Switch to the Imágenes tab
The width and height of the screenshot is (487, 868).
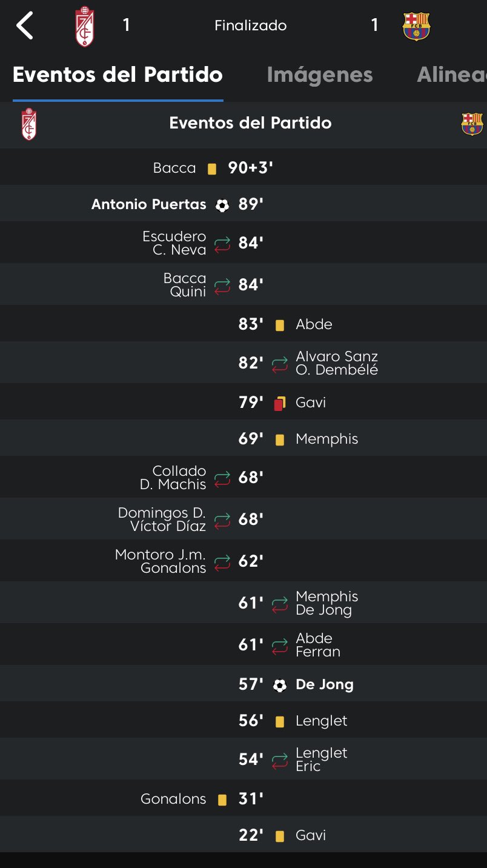[320, 75]
